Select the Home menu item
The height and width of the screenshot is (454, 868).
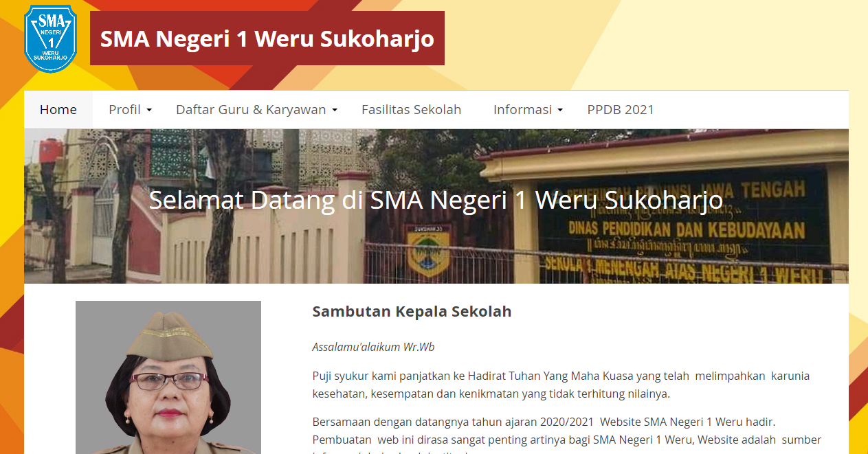tap(58, 110)
